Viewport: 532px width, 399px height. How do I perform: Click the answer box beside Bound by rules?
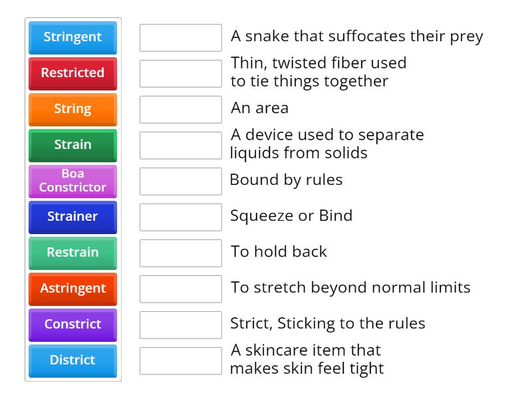tap(180, 181)
